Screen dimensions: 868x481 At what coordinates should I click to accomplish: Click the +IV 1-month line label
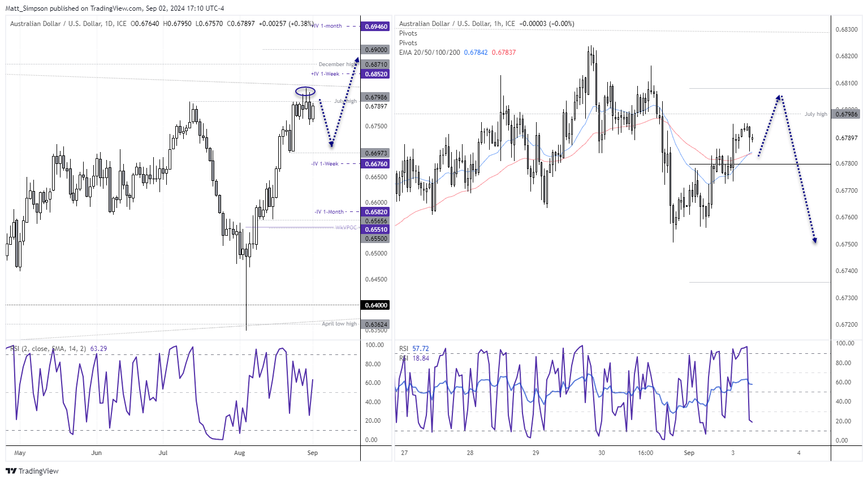327,26
